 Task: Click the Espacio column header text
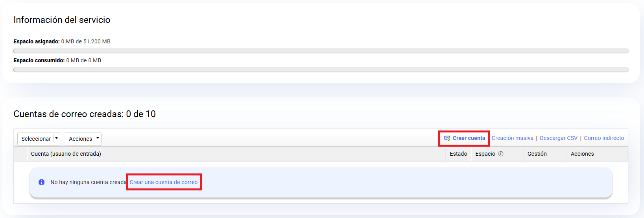click(x=485, y=154)
